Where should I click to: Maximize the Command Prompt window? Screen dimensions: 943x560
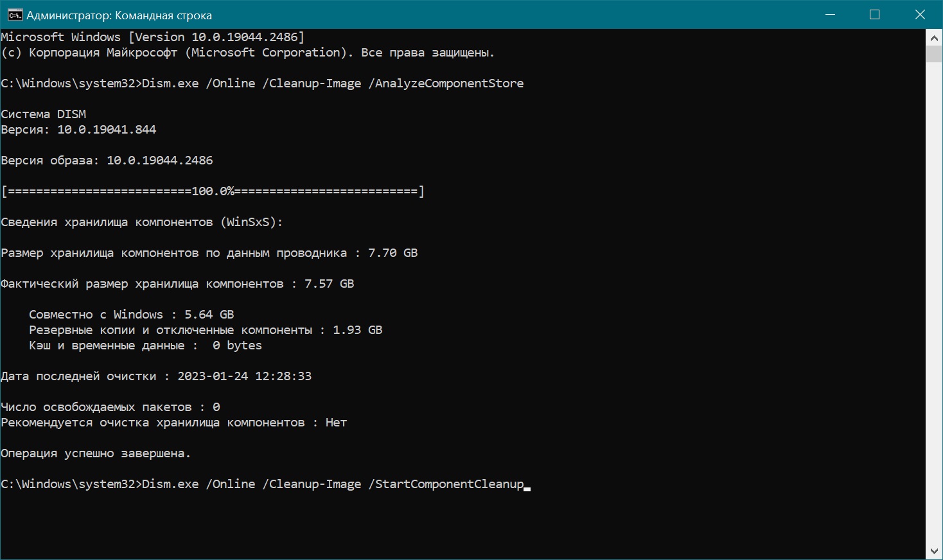[874, 15]
